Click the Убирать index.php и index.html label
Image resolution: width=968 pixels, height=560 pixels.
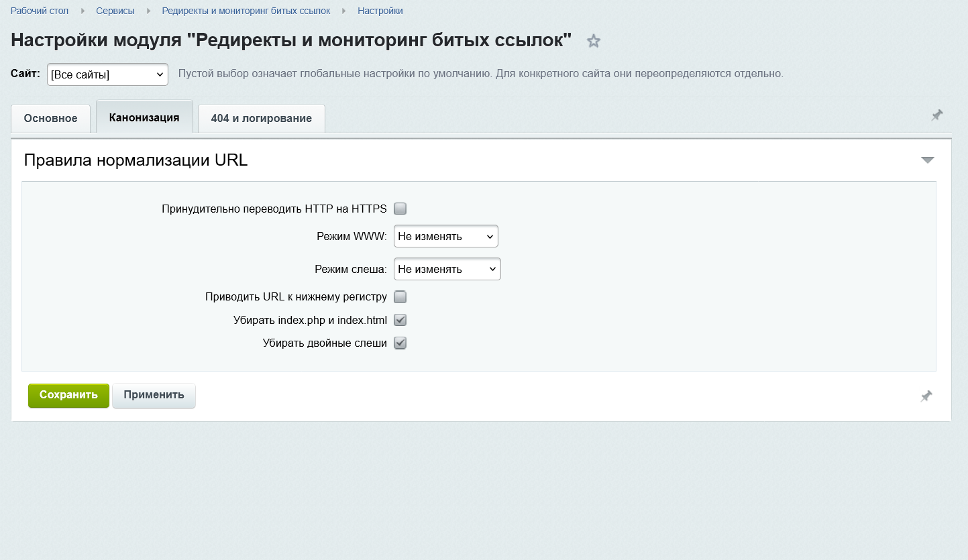click(310, 320)
